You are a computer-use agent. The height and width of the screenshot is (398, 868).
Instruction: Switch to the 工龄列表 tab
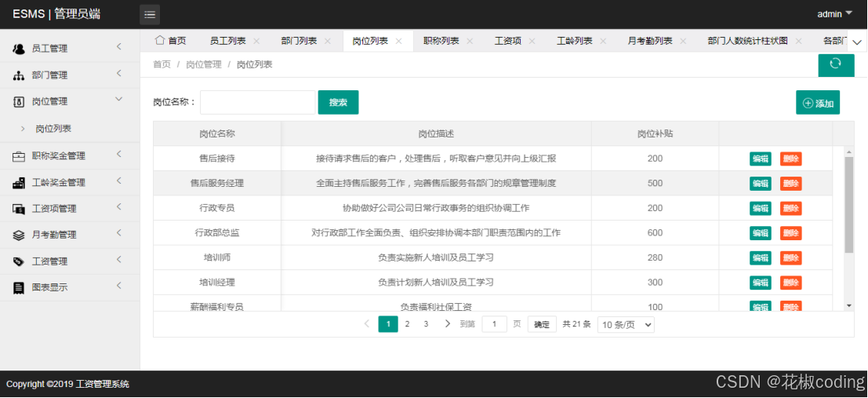tap(575, 41)
